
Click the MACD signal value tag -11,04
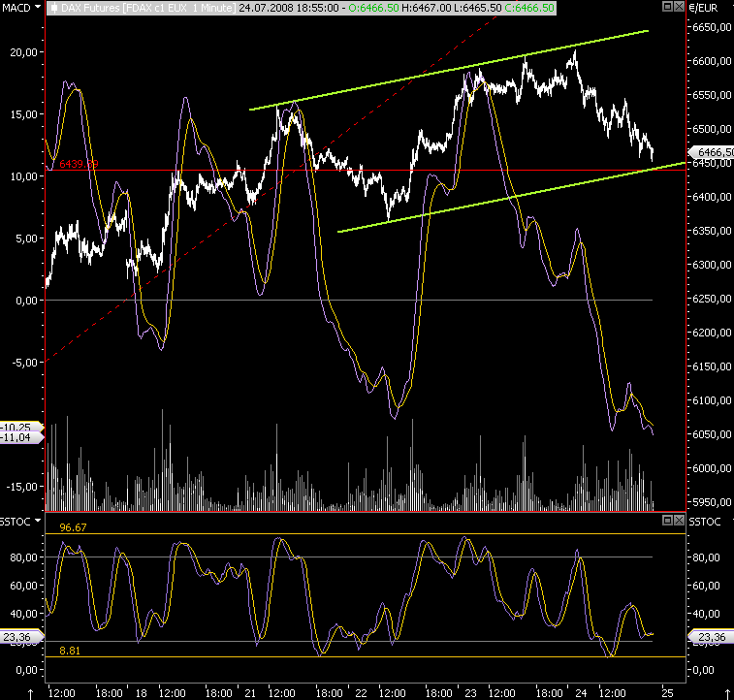(x=21, y=437)
